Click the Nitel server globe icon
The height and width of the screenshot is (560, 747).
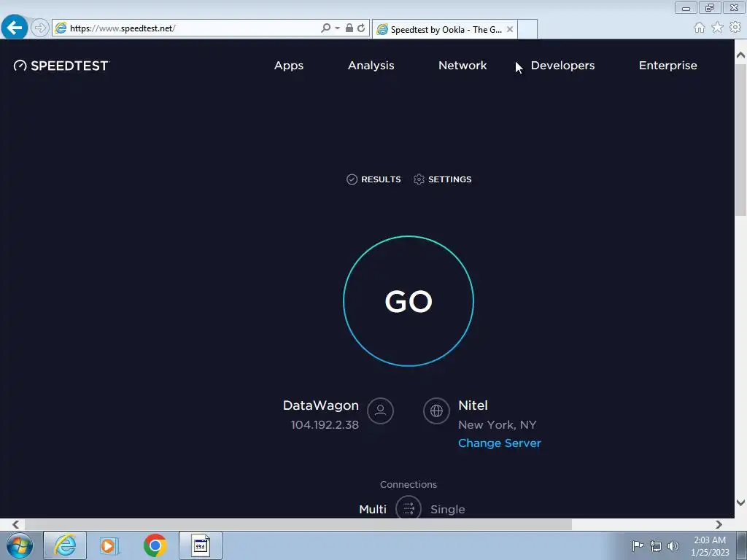436,411
